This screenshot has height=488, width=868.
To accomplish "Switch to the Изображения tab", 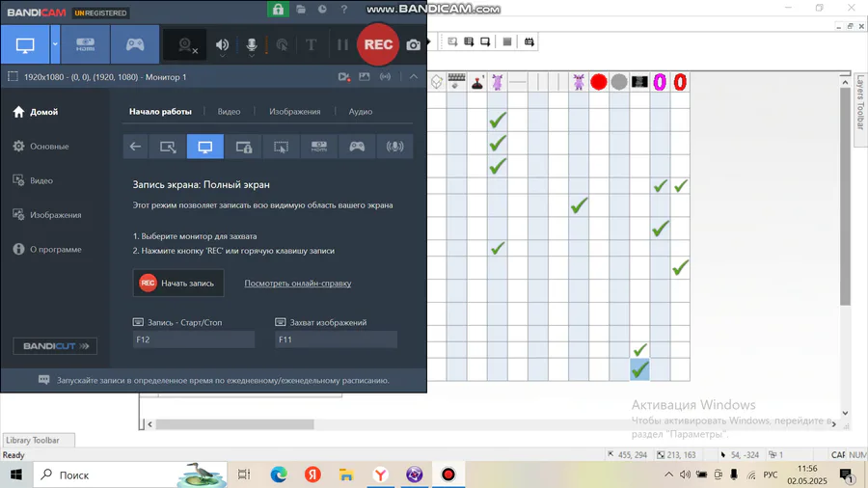I will [294, 111].
